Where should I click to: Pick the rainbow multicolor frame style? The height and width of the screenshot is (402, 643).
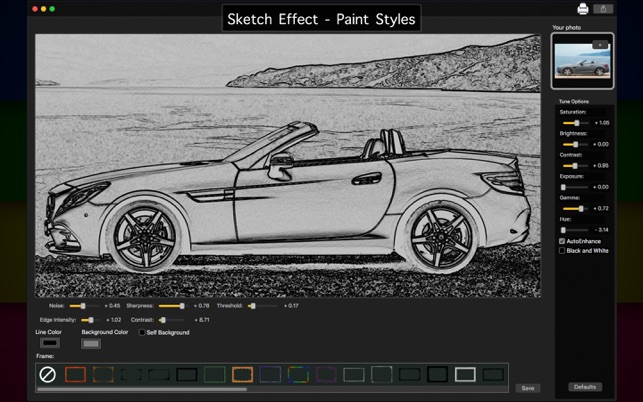tap(298, 374)
